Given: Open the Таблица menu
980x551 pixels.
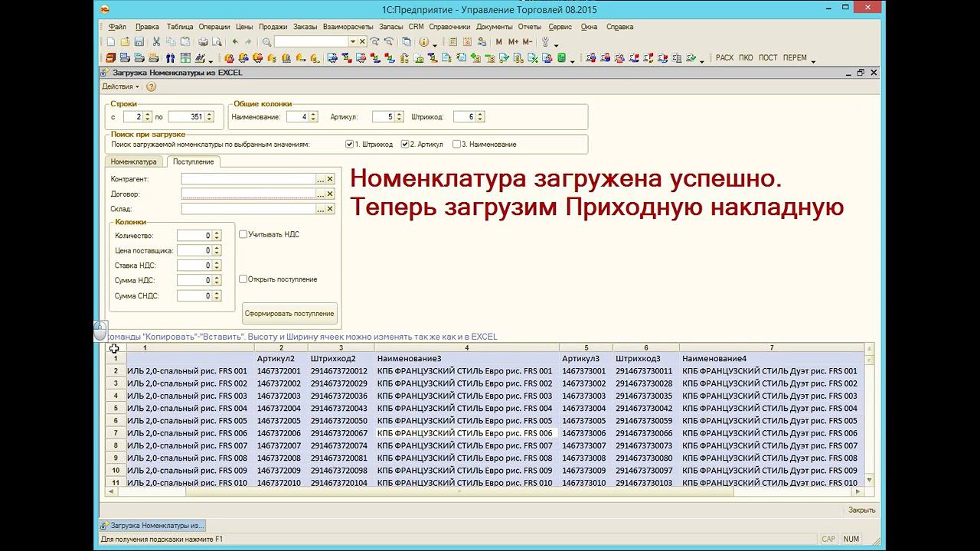Looking at the screenshot, I should tap(180, 27).
